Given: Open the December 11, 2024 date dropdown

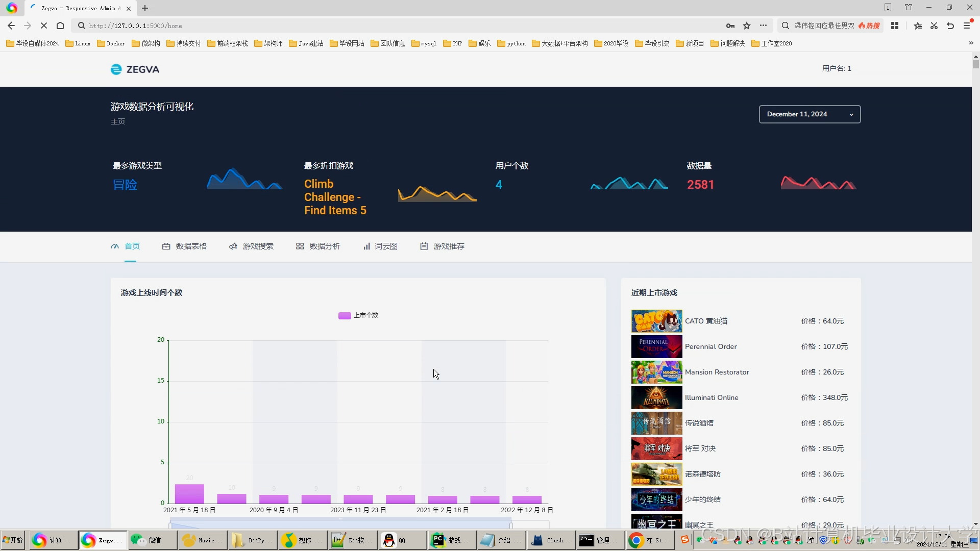Looking at the screenshot, I should coord(810,114).
